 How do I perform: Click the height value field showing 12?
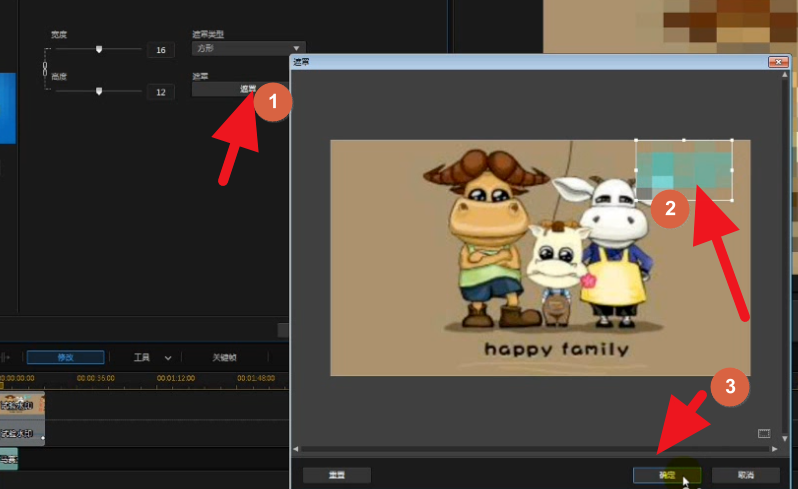pyautogui.click(x=160, y=92)
